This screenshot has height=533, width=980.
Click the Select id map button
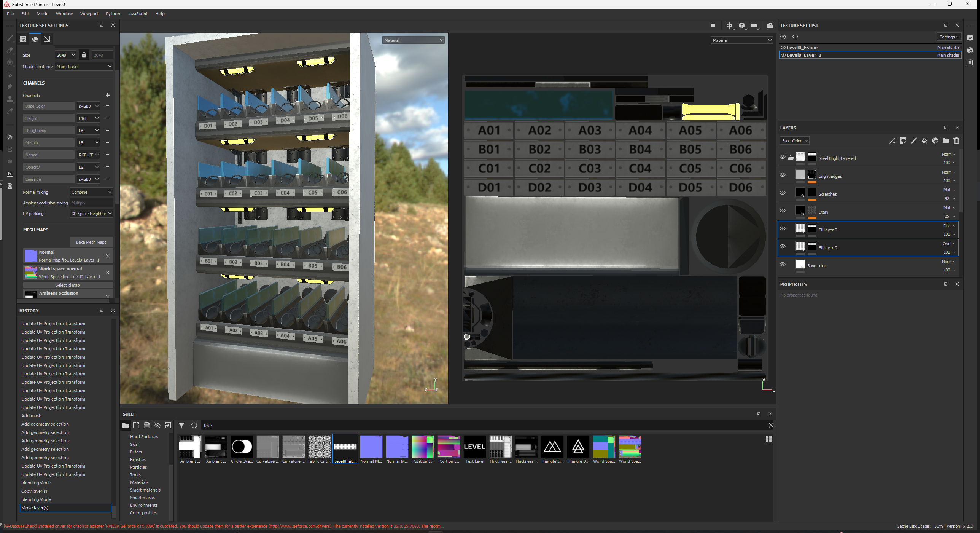[x=68, y=285]
